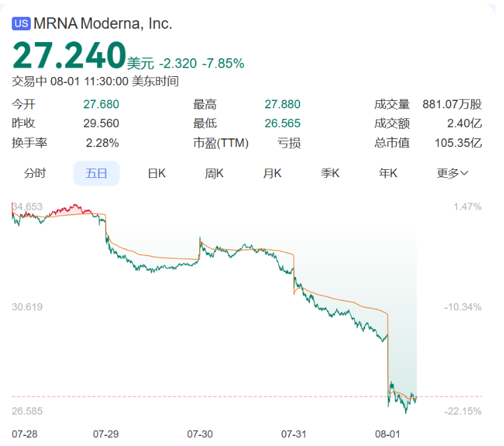
Task: Click the 成交量 volume value
Action: pyautogui.click(x=453, y=104)
